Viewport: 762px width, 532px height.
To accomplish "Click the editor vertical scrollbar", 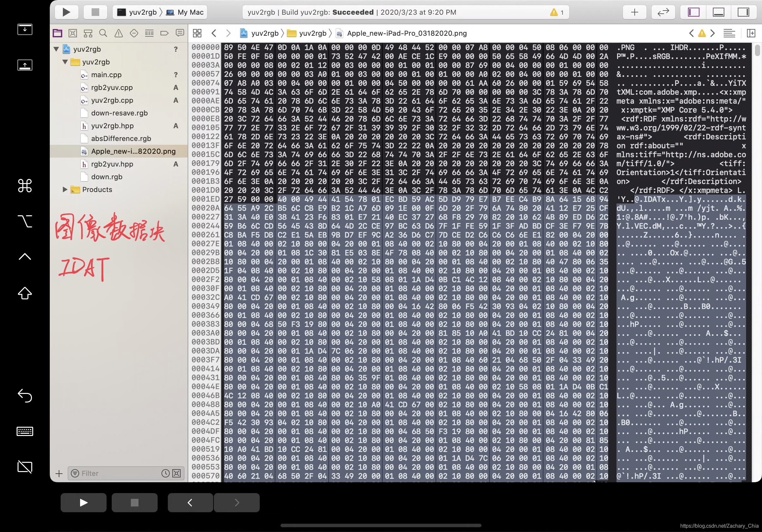I will 757,50.
